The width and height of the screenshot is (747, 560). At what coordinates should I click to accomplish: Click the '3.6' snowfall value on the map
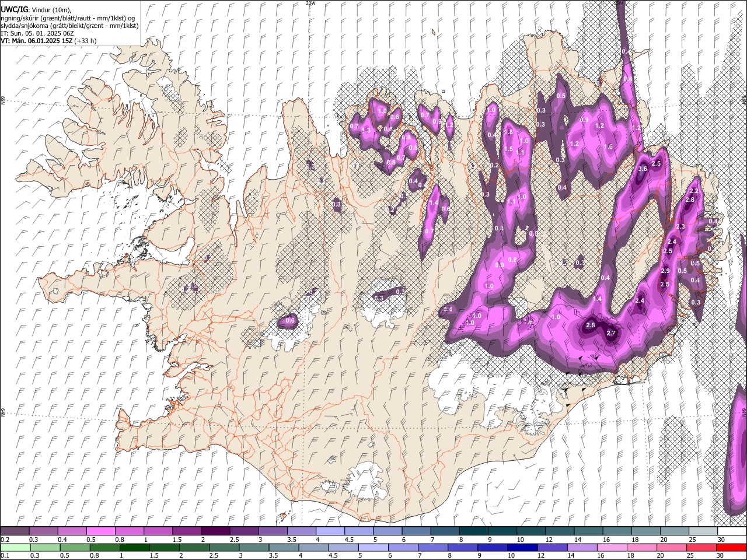643,169
